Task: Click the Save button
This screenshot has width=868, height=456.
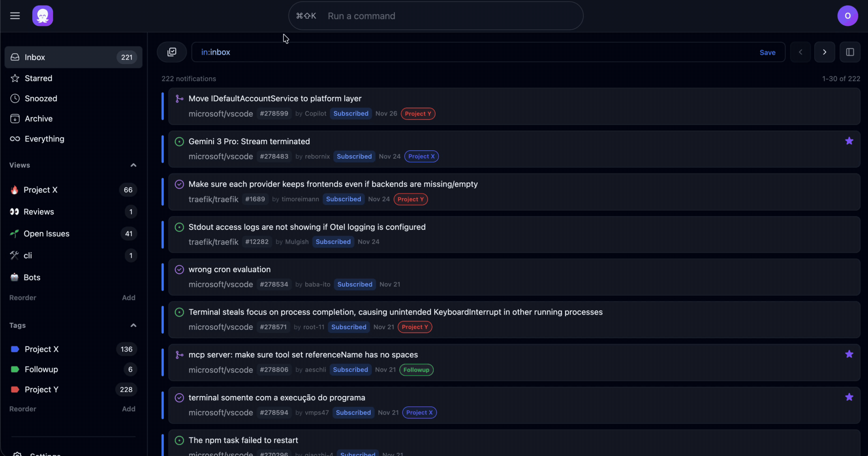Action: click(x=767, y=52)
